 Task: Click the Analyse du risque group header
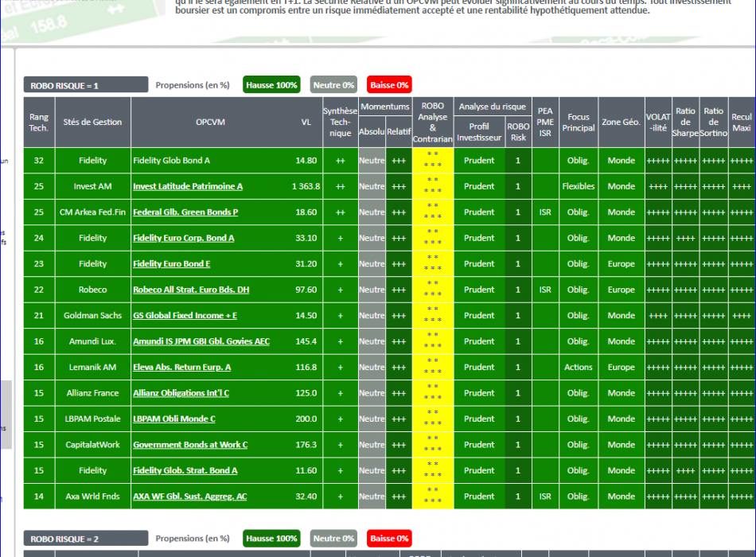point(493,107)
